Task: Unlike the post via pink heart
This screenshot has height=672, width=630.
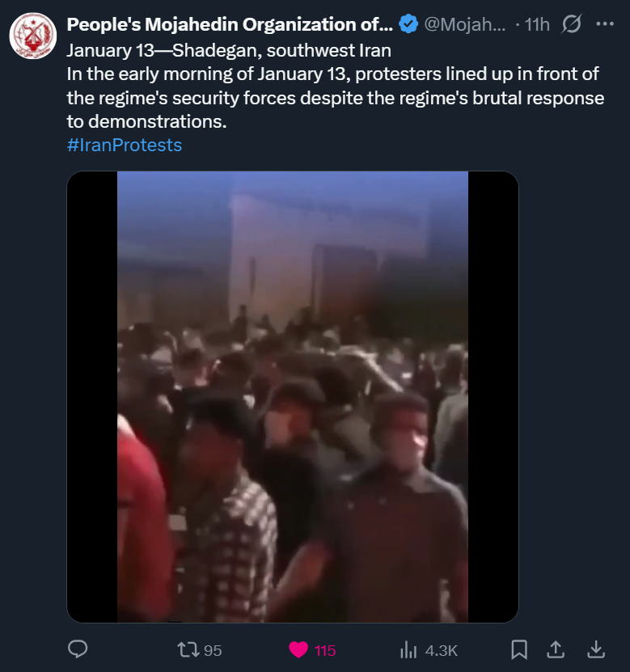Action: (x=298, y=649)
